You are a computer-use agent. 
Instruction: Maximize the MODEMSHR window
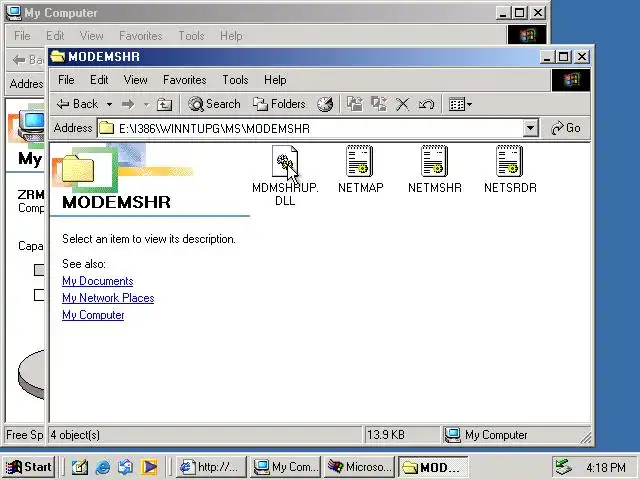point(564,57)
